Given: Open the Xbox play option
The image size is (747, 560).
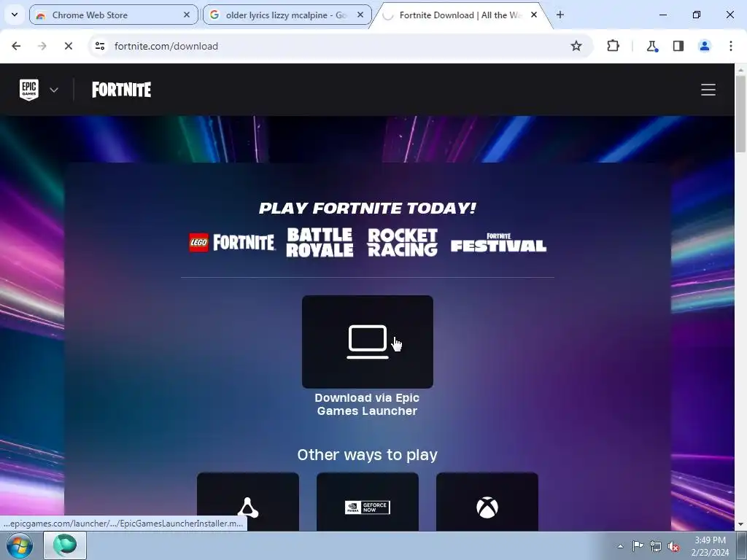Looking at the screenshot, I should (x=487, y=502).
